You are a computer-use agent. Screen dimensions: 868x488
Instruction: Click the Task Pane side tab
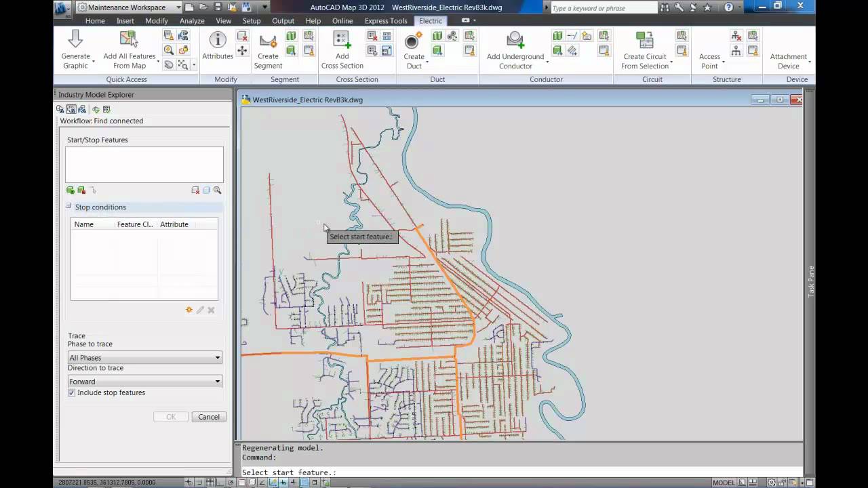tap(810, 281)
